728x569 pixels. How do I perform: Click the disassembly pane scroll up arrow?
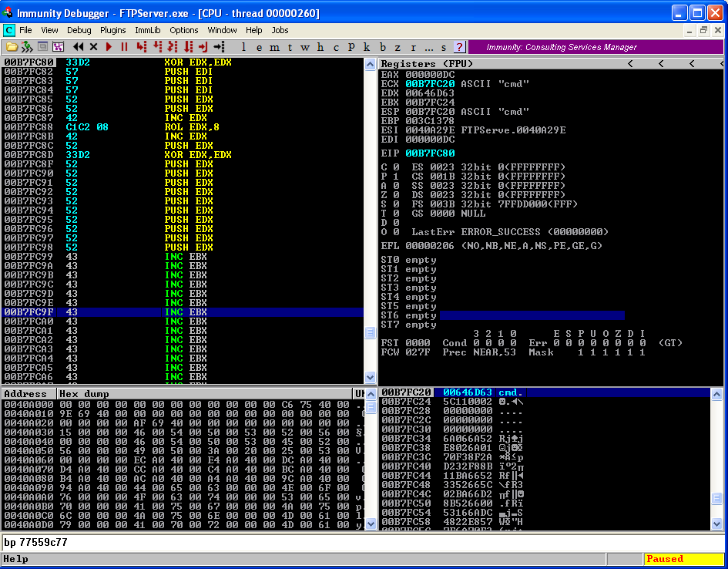click(x=370, y=64)
